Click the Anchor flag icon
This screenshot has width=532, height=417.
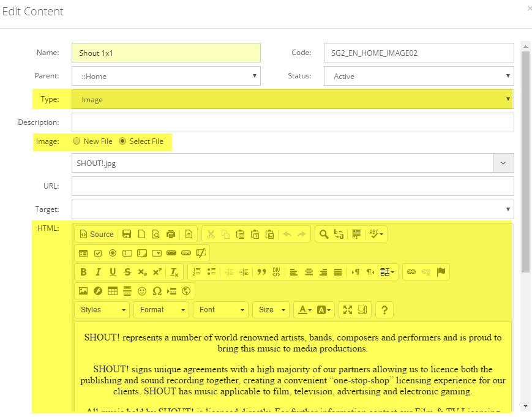click(441, 272)
